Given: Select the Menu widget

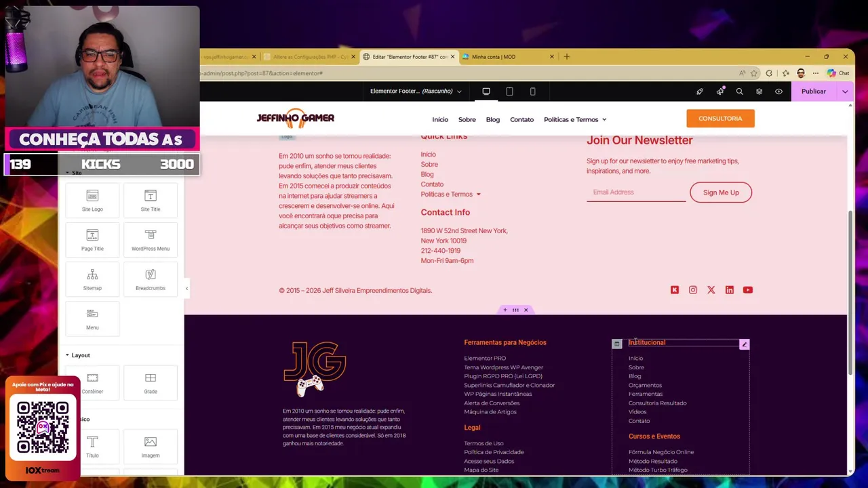Looking at the screenshot, I should pyautogui.click(x=92, y=318).
